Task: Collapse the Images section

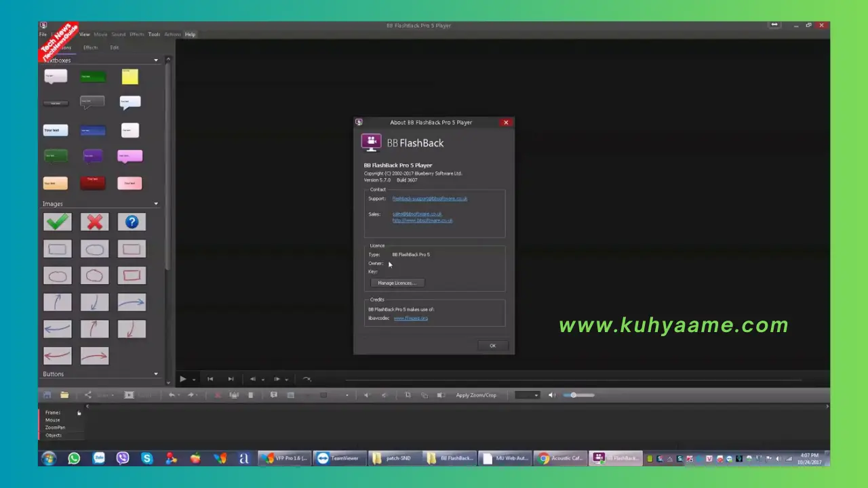Action: click(x=155, y=204)
